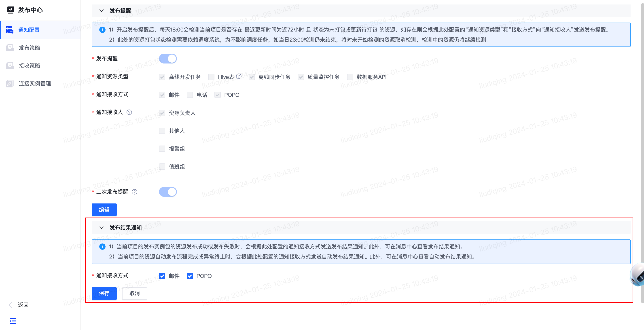
Task: Click the 通知资源类型 field label
Action: pos(112,76)
